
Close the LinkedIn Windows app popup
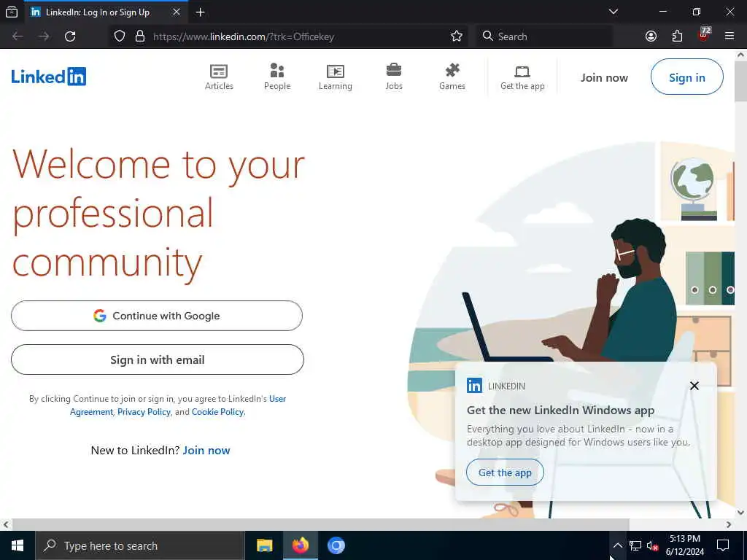pos(694,386)
